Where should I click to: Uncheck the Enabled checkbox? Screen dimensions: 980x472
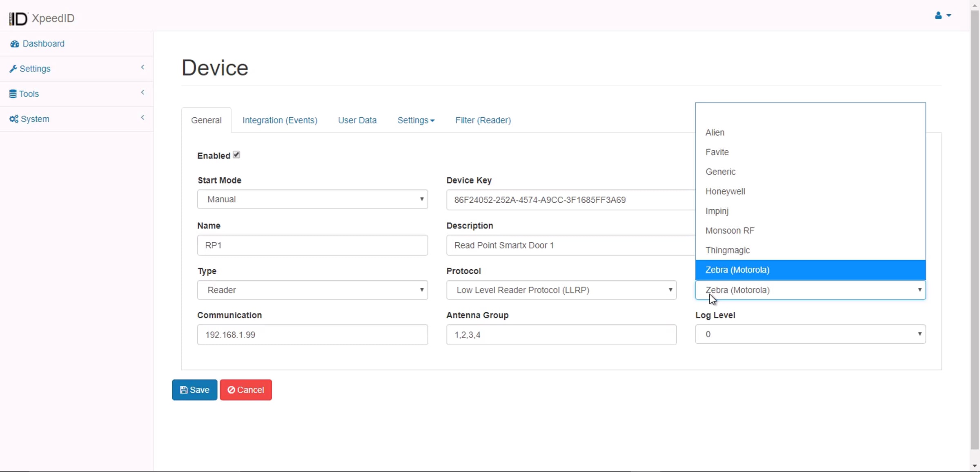point(236,155)
